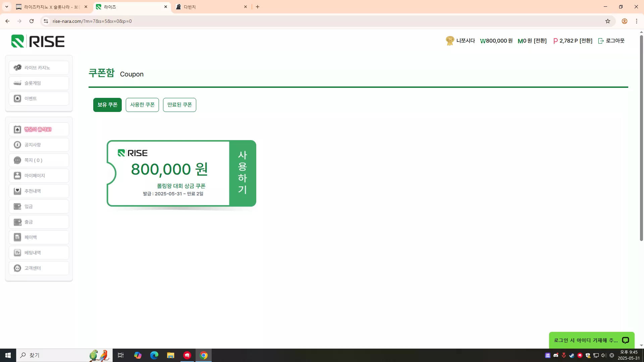Open the 출금 withdrawal page
Image resolution: width=644 pixels, height=362 pixels.
click(39, 222)
